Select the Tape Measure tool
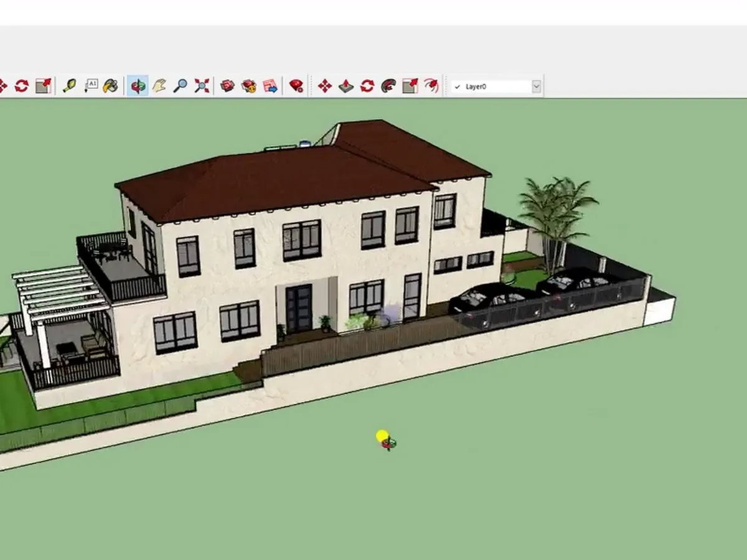 click(70, 86)
